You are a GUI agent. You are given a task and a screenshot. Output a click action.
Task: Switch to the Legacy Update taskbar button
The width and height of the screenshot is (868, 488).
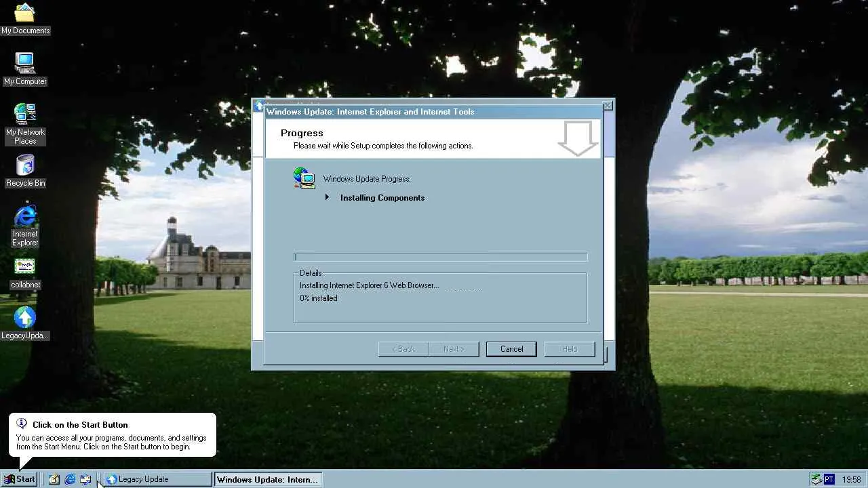158,479
